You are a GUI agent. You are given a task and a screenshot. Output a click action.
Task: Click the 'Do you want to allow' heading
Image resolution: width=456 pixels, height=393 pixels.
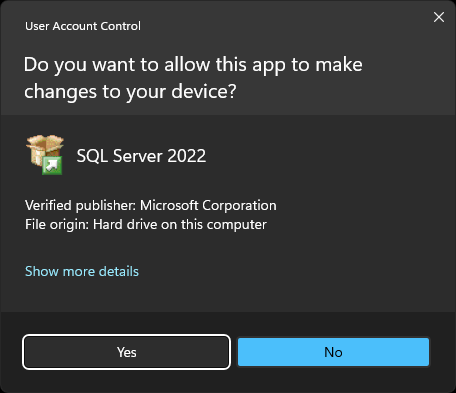193,78
